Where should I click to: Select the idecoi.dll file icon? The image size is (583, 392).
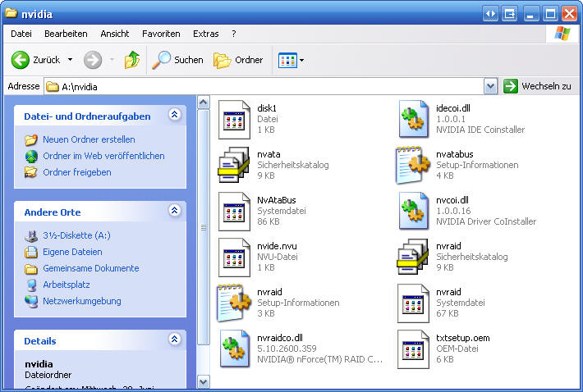click(x=413, y=119)
